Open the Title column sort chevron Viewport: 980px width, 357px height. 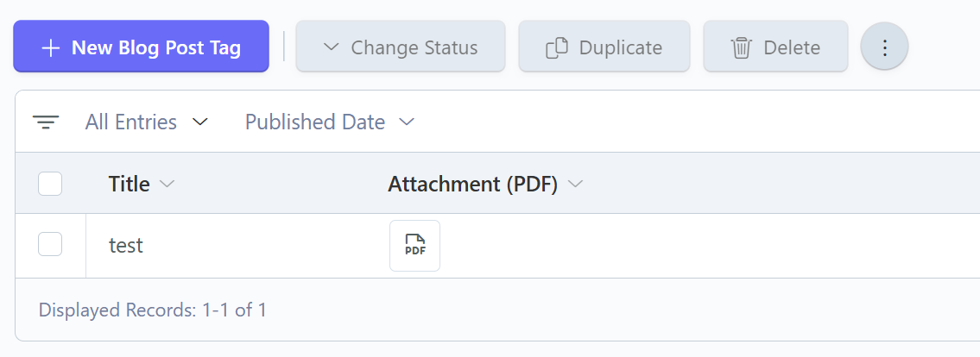pos(168,184)
